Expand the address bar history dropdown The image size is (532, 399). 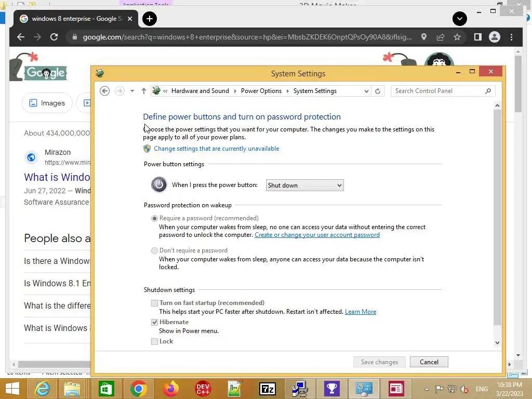(x=366, y=91)
